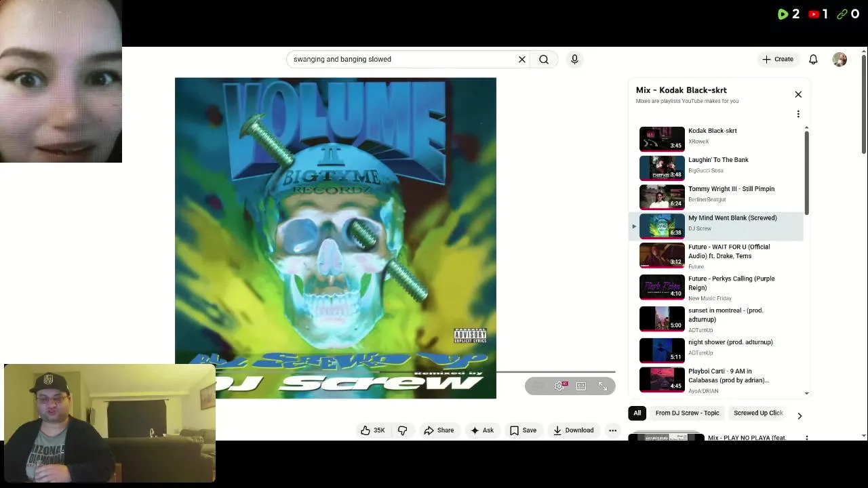Click the DJ Screw album art video
868x488 pixels.
pyautogui.click(x=336, y=237)
